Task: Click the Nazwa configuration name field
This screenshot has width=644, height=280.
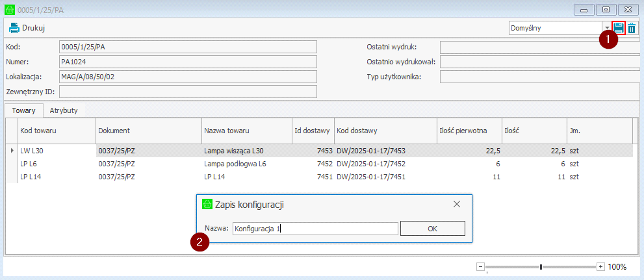Action: tap(315, 229)
